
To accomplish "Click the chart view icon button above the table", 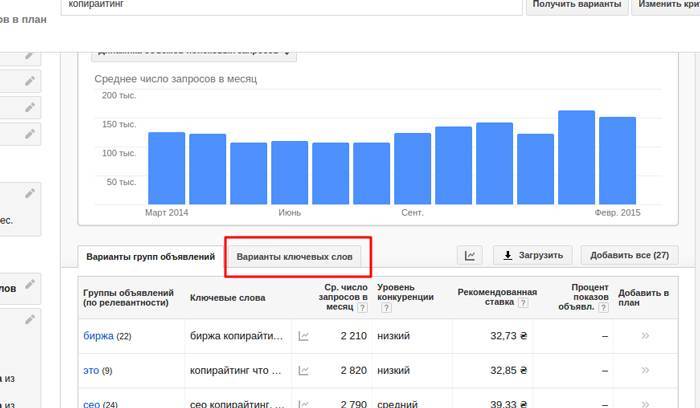I will pyautogui.click(x=470, y=256).
